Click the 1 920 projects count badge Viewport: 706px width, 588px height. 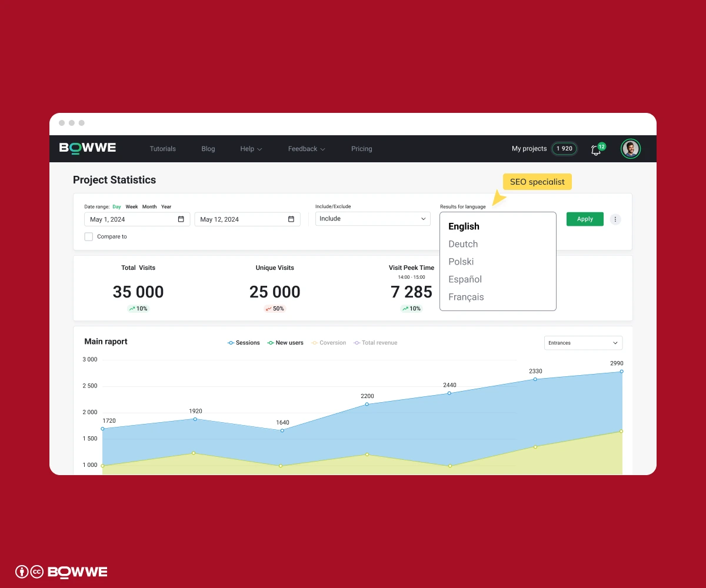564,149
